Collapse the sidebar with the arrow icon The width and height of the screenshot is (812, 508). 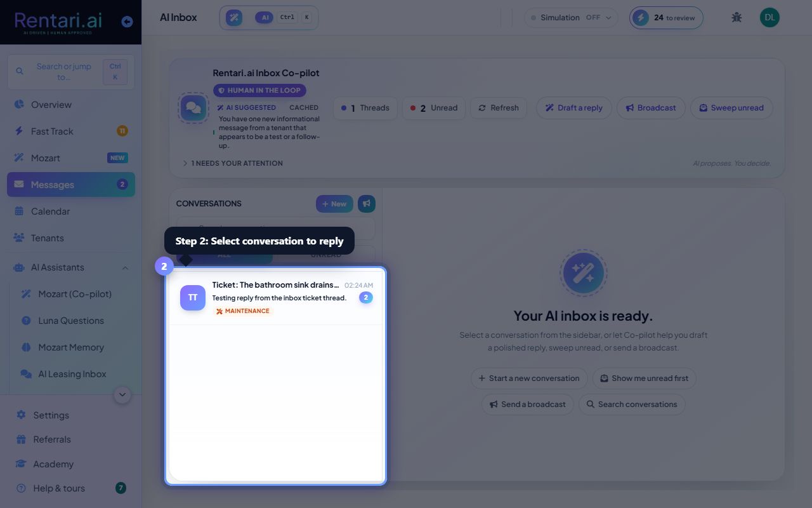pyautogui.click(x=127, y=22)
